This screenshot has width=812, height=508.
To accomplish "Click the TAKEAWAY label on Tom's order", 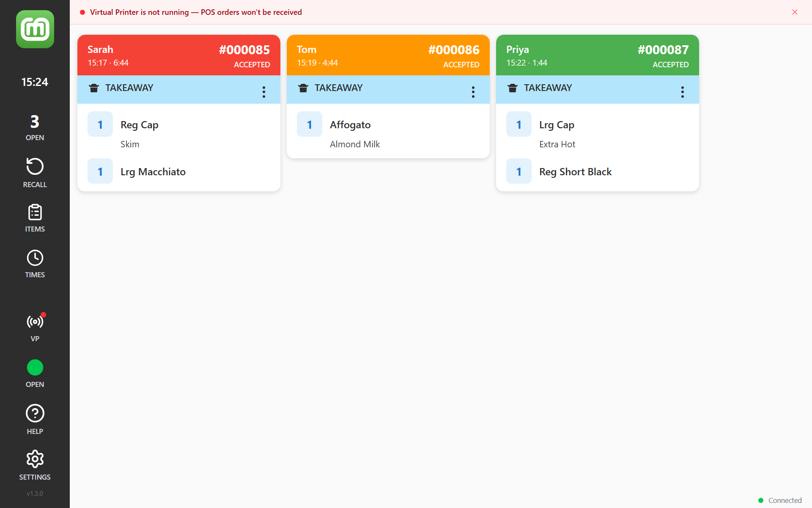I will pos(338,88).
